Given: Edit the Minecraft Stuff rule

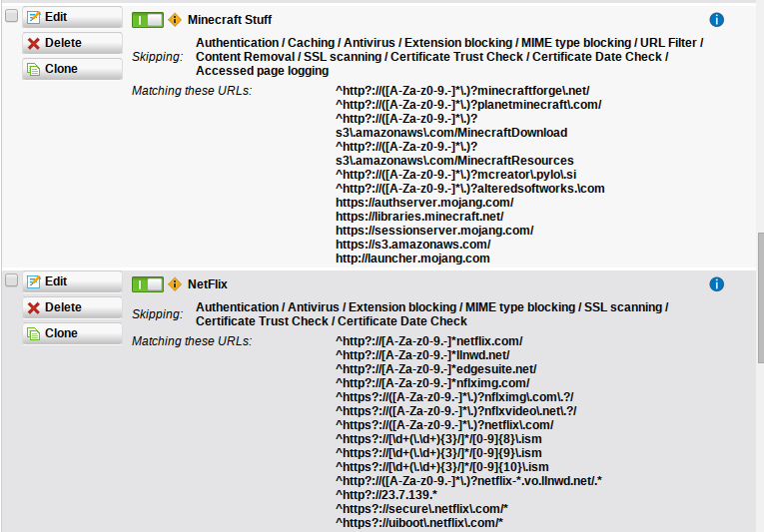Looking at the screenshot, I should pos(72,17).
